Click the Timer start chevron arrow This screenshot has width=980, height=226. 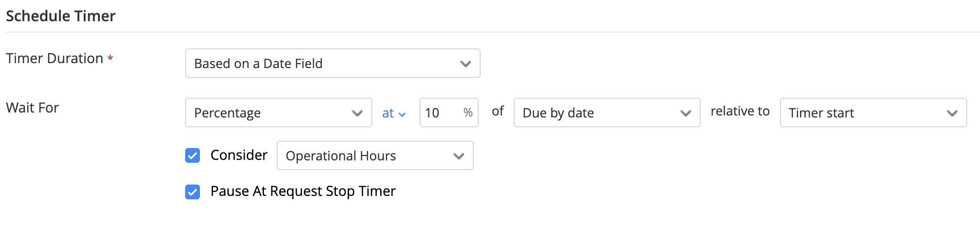(x=952, y=113)
